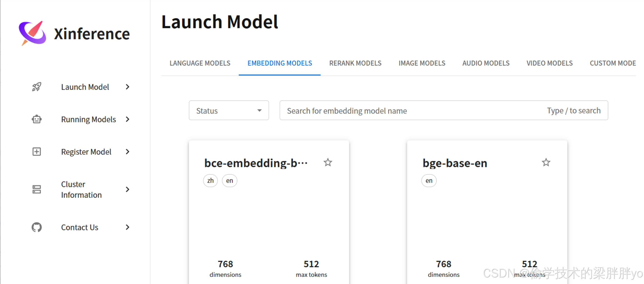Viewport: 644px width, 284px height.
Task: Click 768 dimensions value on bge-base-en card
Action: tap(443, 264)
